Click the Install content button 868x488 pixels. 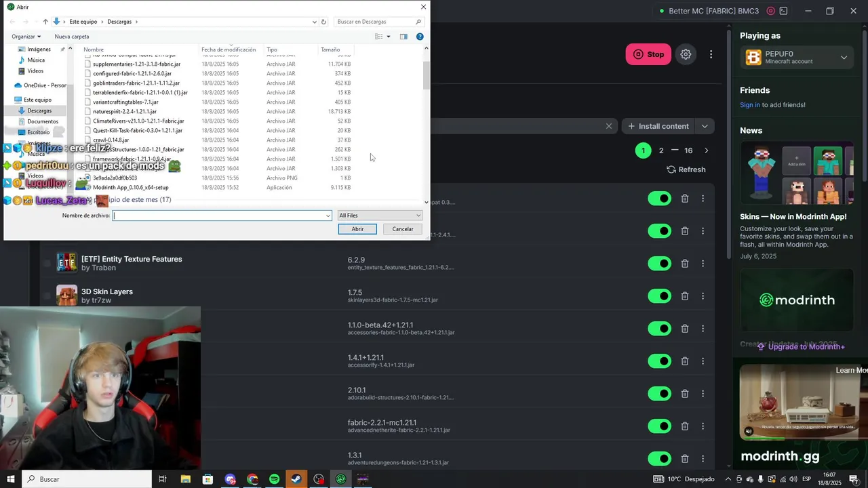658,126
